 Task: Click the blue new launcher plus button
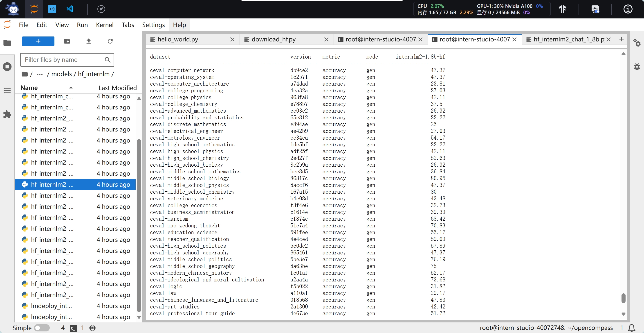point(38,41)
